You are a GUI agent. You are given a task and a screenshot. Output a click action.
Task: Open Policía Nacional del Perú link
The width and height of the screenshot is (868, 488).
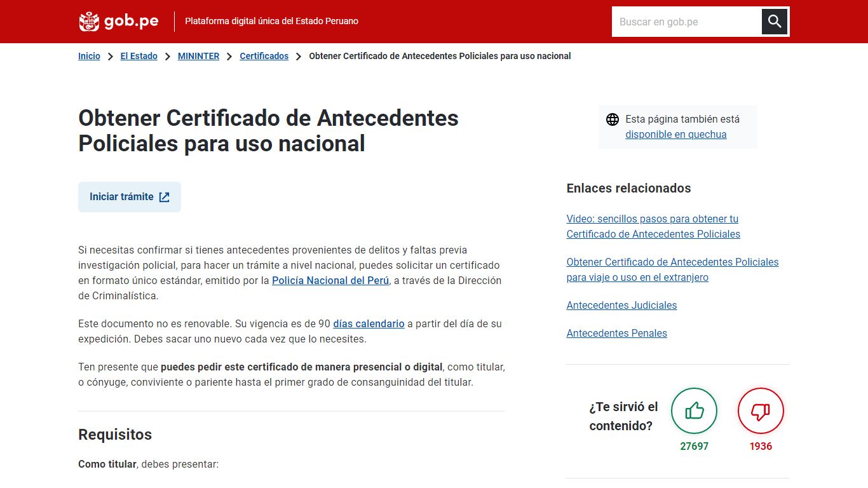(330, 280)
